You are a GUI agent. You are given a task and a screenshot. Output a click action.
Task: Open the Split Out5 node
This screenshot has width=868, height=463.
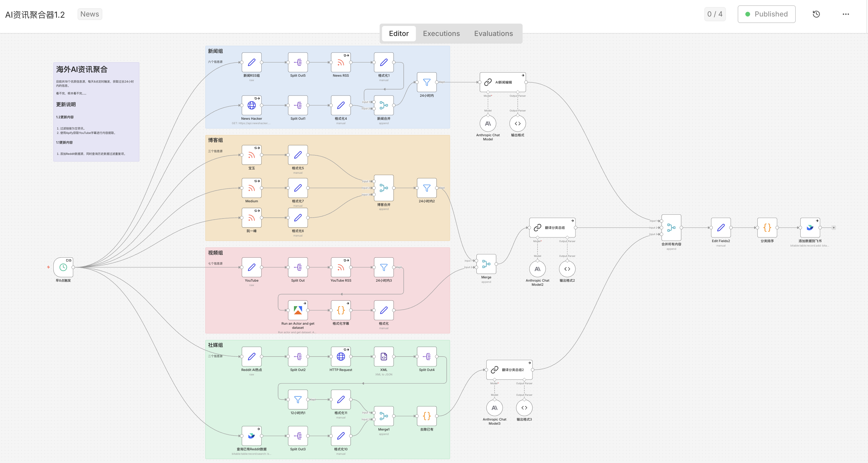[x=298, y=62]
